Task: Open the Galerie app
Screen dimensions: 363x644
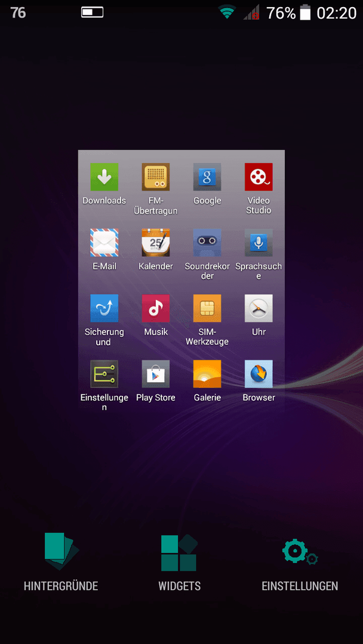Action: click(x=207, y=374)
